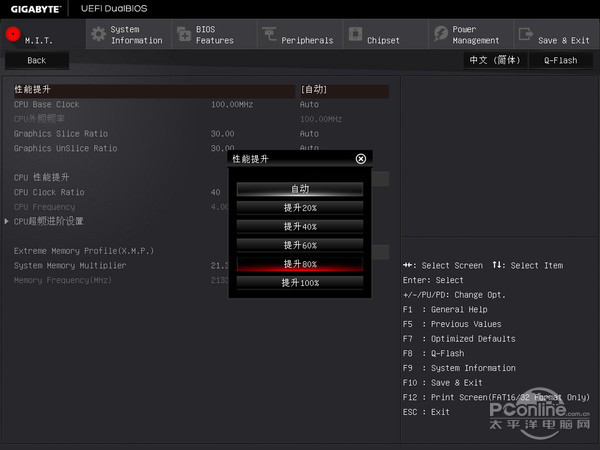600x450 pixels.
Task: Switch to System Information tab
Action: [x=129, y=34]
